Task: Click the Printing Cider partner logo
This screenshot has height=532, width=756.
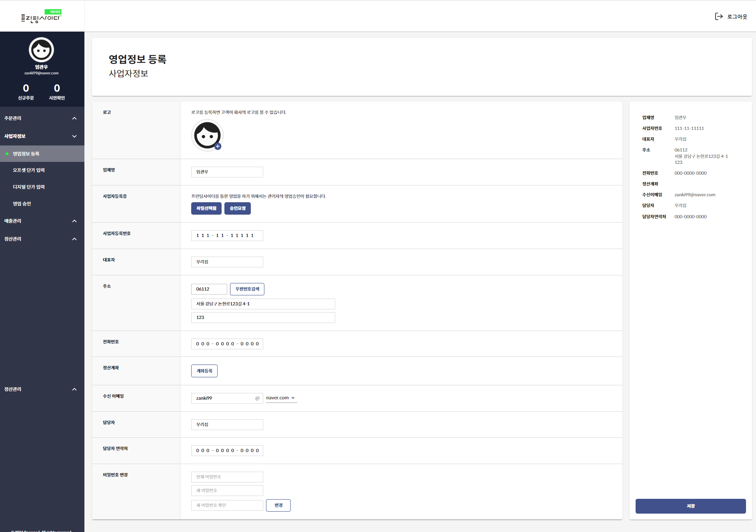Action: tap(41, 17)
